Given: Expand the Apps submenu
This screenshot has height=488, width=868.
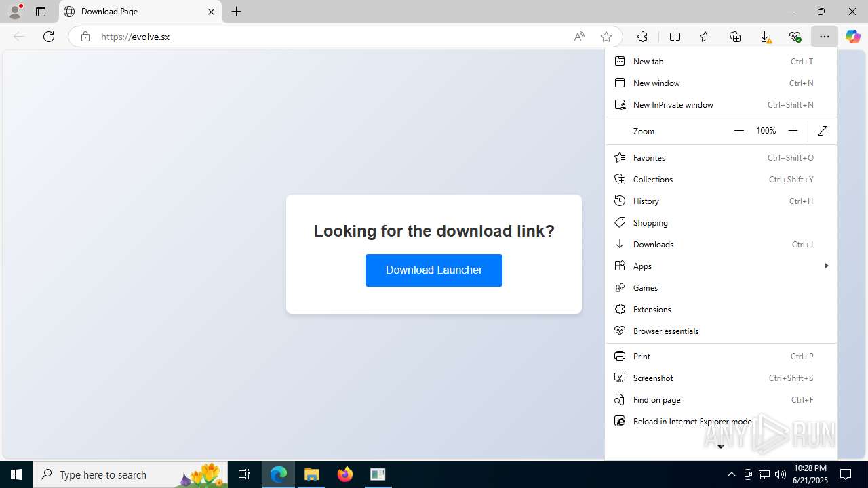Looking at the screenshot, I should click(721, 266).
